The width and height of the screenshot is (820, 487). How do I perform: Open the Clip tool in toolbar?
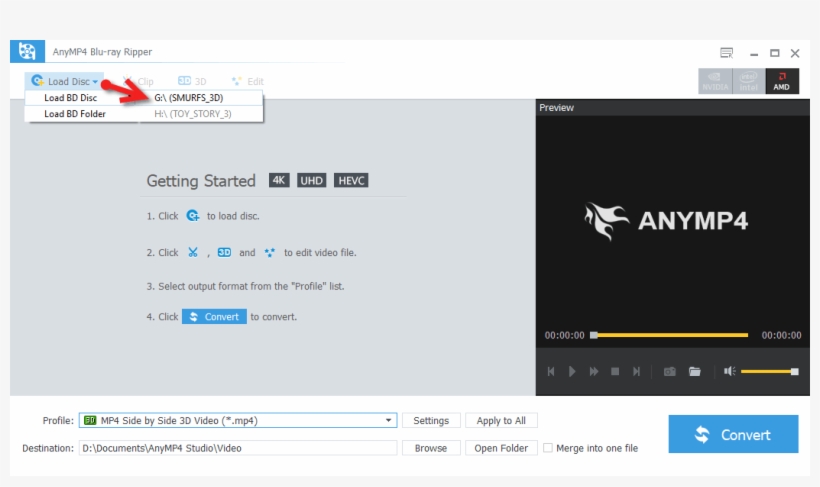click(x=138, y=81)
